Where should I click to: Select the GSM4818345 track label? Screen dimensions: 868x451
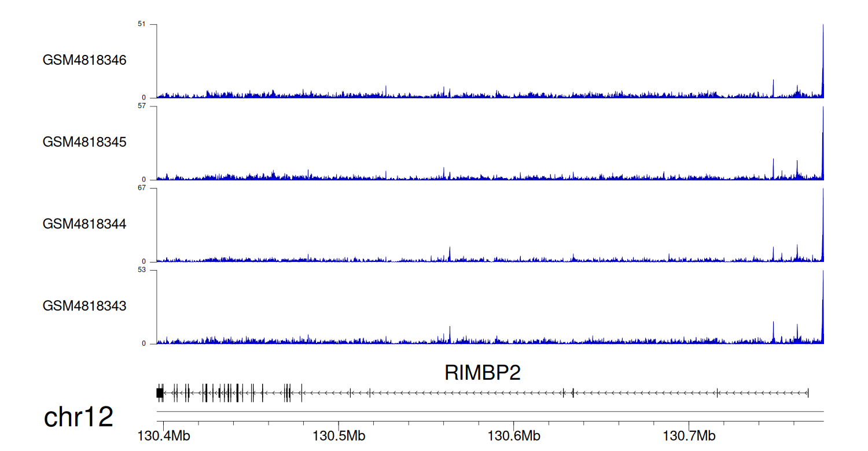click(84, 142)
